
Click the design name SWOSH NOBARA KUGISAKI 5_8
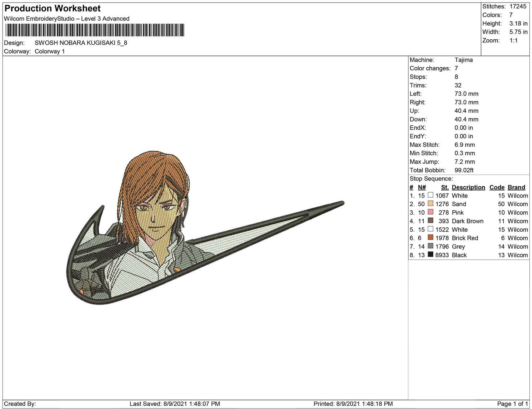(x=81, y=43)
